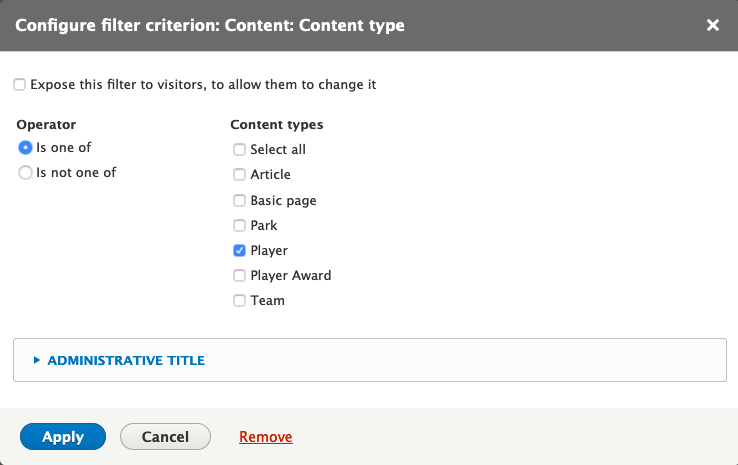Close the filter criterion dialog
The width and height of the screenshot is (738, 465).
[x=713, y=25]
